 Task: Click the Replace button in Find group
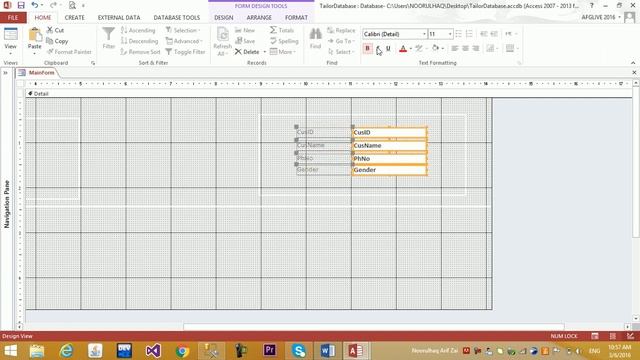point(341,30)
